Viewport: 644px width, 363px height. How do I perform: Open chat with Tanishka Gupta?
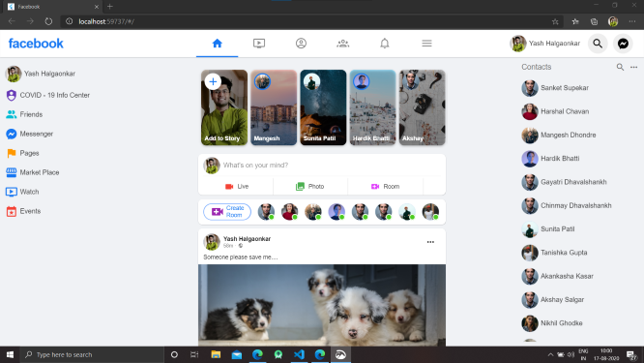tap(554, 253)
